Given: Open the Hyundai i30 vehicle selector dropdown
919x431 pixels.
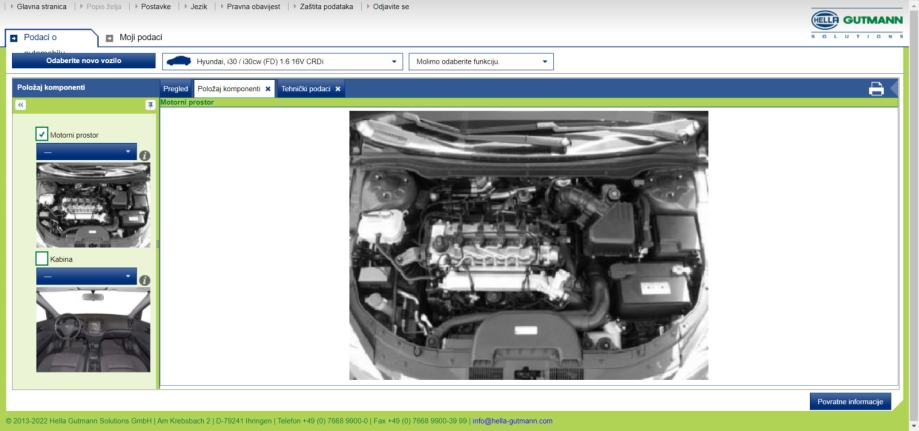Looking at the screenshot, I should (282, 62).
